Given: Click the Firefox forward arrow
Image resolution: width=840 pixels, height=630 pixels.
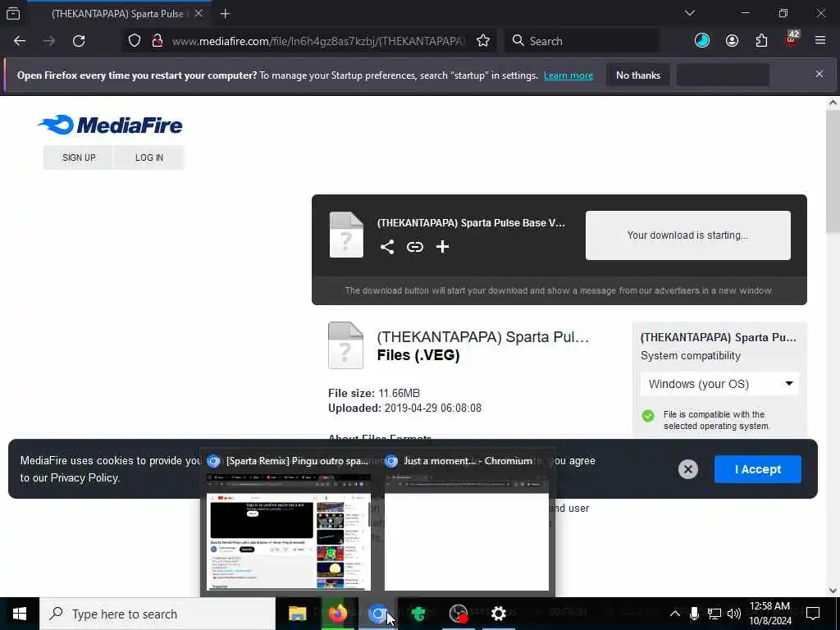Looking at the screenshot, I should (x=49, y=41).
